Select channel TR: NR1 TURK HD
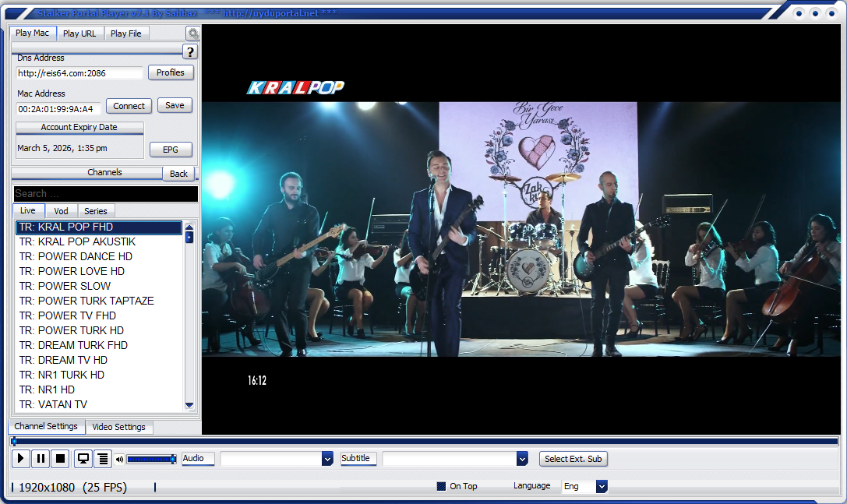This screenshot has height=504, width=847. [99, 375]
